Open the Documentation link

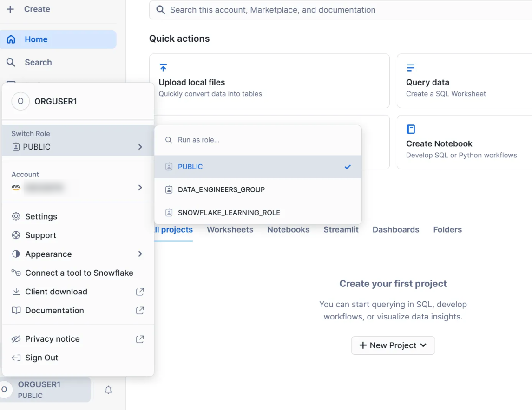(78, 310)
